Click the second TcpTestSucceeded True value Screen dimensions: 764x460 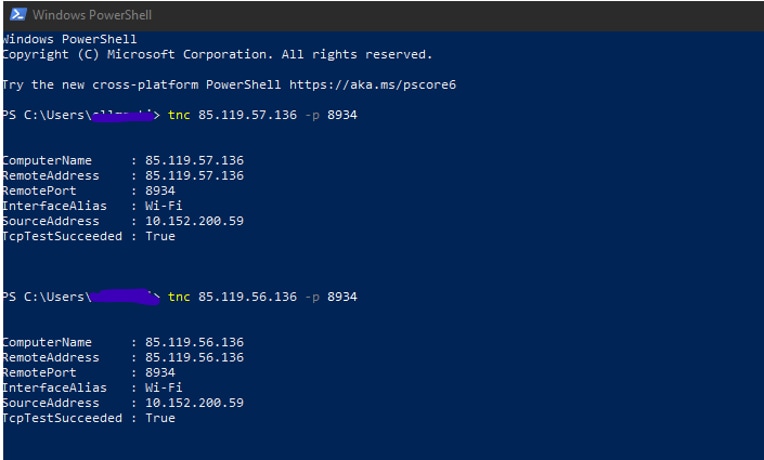[x=160, y=418]
